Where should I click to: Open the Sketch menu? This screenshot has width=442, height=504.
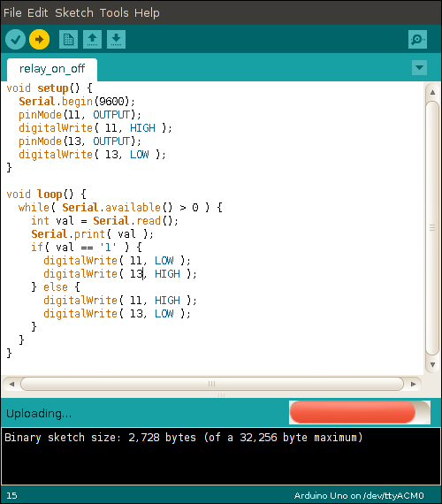(x=74, y=13)
